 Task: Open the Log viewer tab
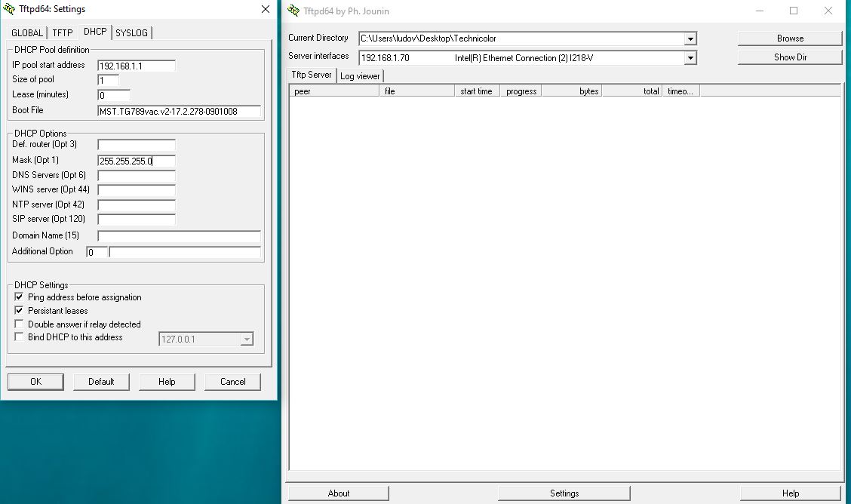(360, 76)
